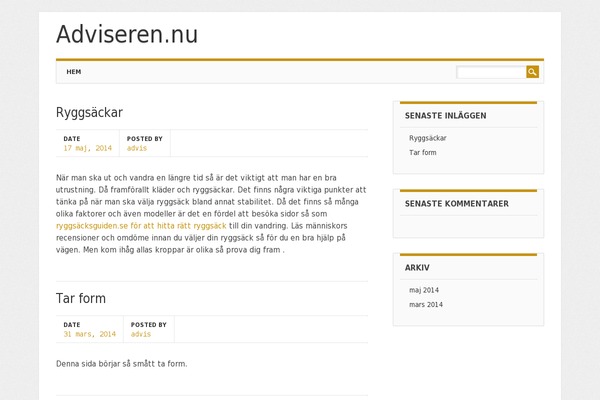Image resolution: width=600 pixels, height=400 pixels.
Task: Open author advis under Ryggsäckar post
Action: pos(137,148)
